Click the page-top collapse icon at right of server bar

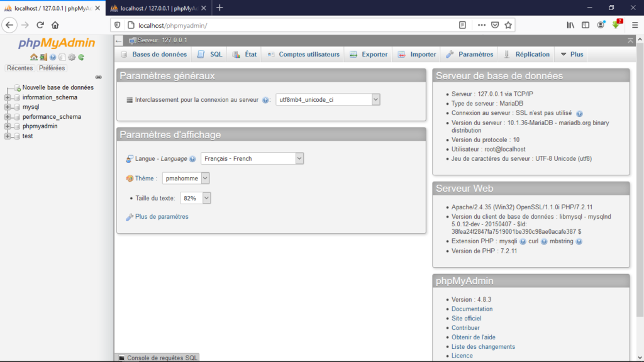click(630, 40)
